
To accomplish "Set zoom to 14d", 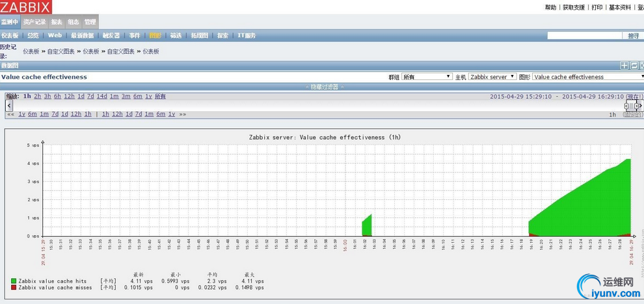I will [x=102, y=96].
